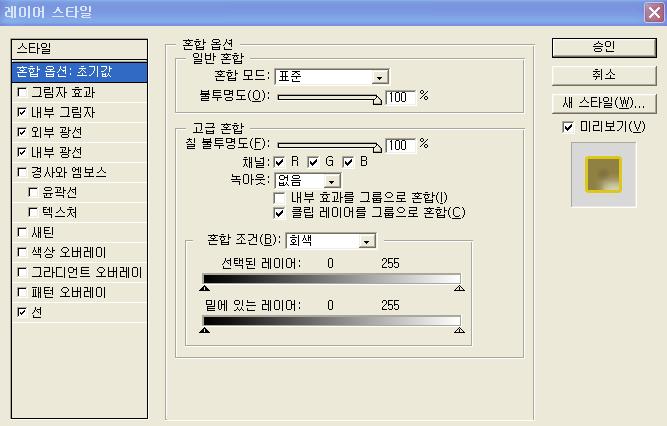The width and height of the screenshot is (667, 426).
Task: Click the 칠 불투명도 percentage field
Action: pyautogui.click(x=400, y=145)
